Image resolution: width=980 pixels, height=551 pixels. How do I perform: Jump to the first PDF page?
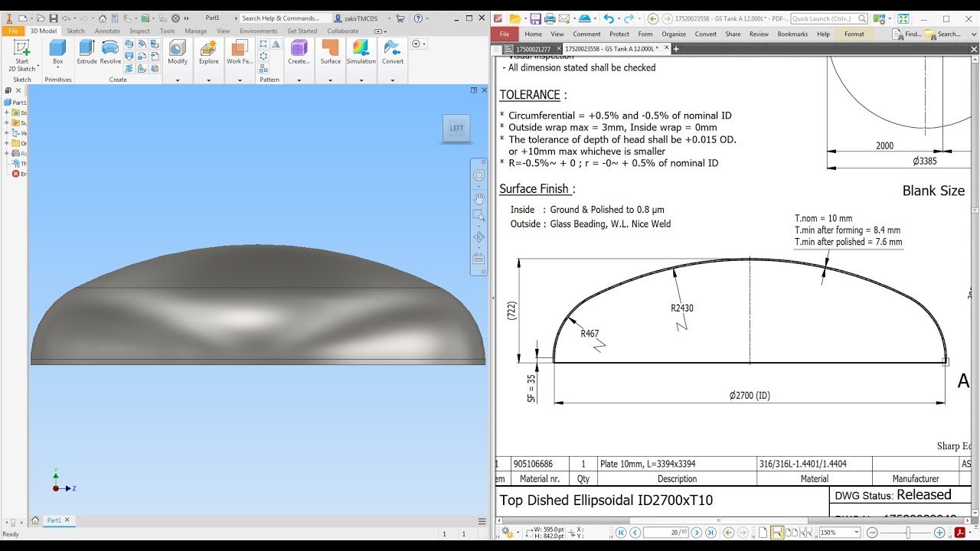coord(621,533)
